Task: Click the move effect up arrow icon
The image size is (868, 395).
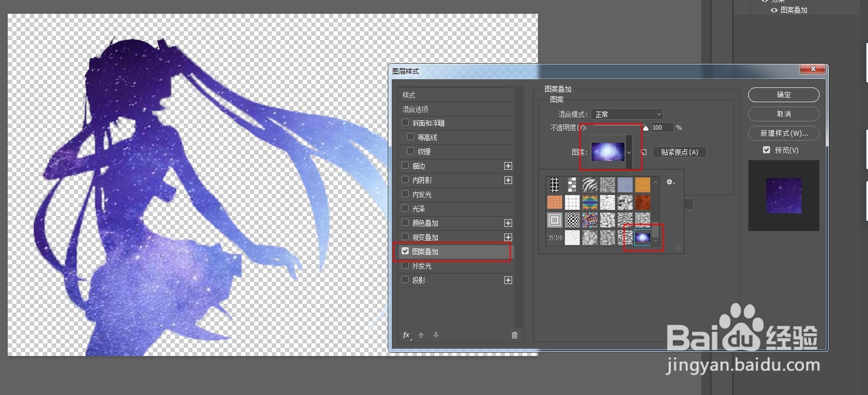Action: [x=421, y=335]
